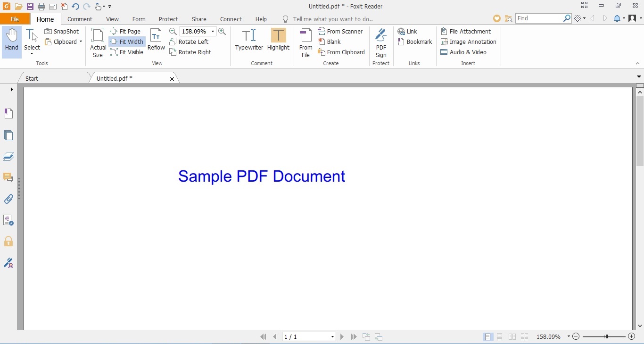Switch to the Comment ribbon tab
Viewport: 644px width, 344px height.
[80, 19]
